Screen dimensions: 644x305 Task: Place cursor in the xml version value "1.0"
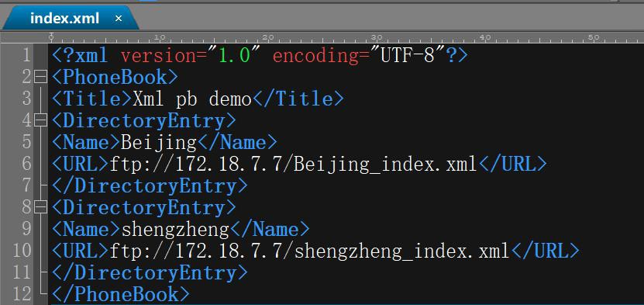[234, 55]
